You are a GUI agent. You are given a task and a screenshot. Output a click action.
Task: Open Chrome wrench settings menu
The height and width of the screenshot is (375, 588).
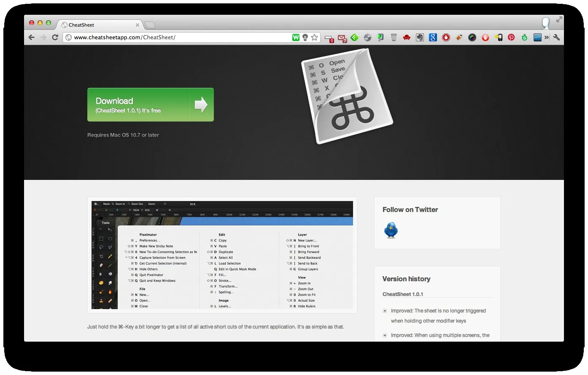click(556, 37)
